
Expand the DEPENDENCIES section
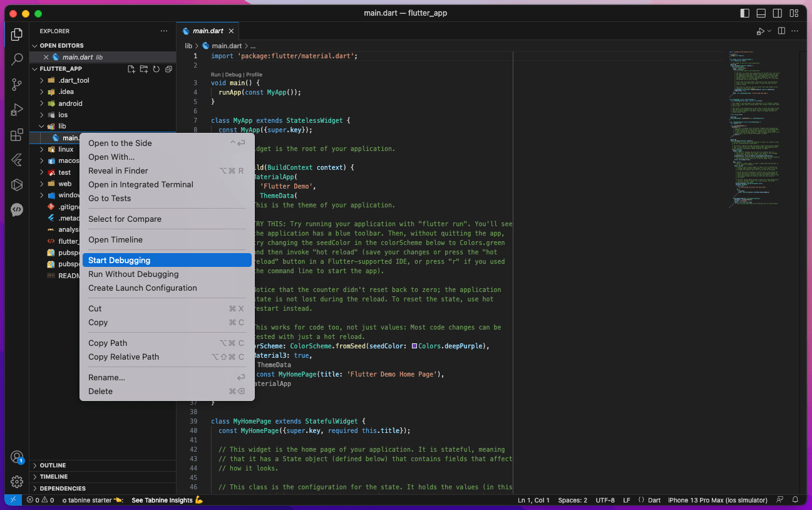(x=63, y=488)
